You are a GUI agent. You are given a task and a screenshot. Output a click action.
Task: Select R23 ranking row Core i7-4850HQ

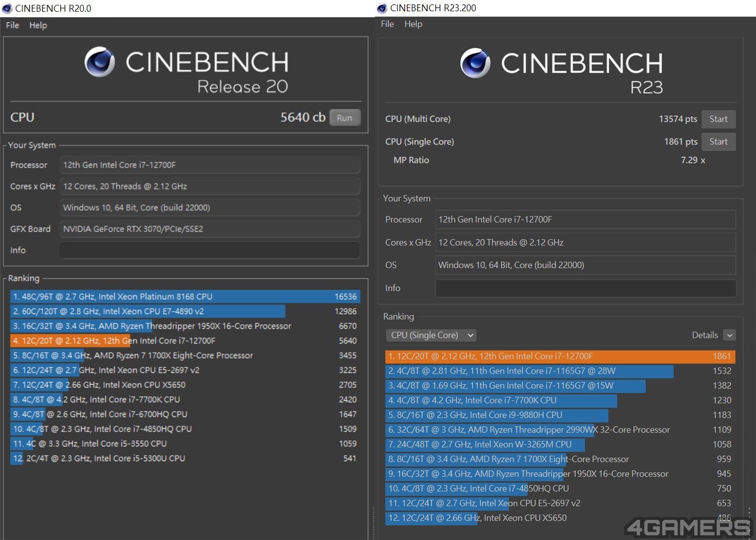[561, 489]
